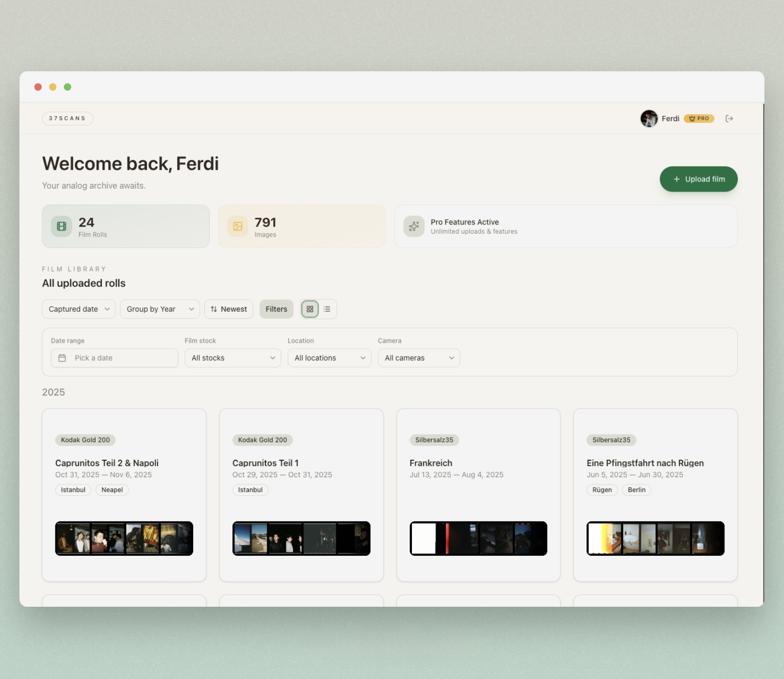Toggle the Filters panel
Viewport: 784px width, 679px height.
coord(276,309)
